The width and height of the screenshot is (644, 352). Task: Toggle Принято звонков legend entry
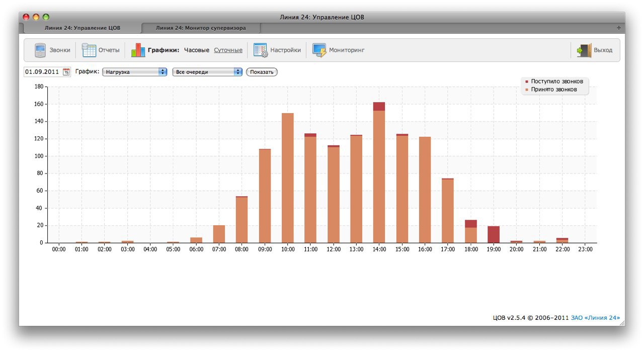(551, 90)
